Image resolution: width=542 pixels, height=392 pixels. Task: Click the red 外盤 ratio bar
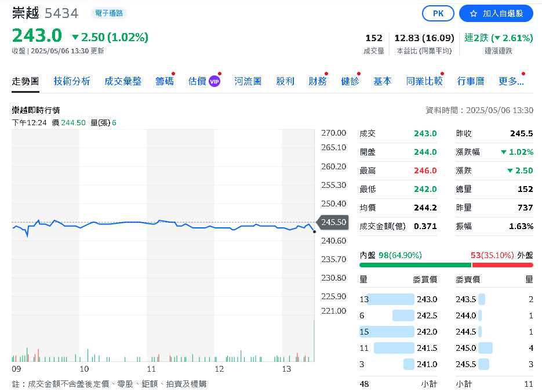(x=503, y=265)
